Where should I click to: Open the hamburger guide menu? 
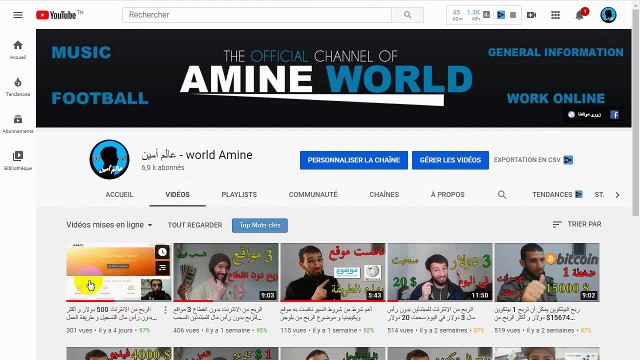click(18, 15)
